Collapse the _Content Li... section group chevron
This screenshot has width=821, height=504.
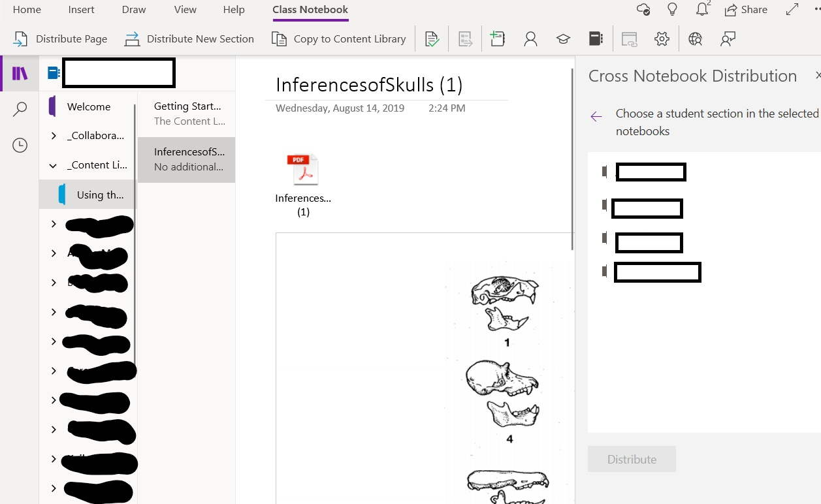pyautogui.click(x=54, y=165)
